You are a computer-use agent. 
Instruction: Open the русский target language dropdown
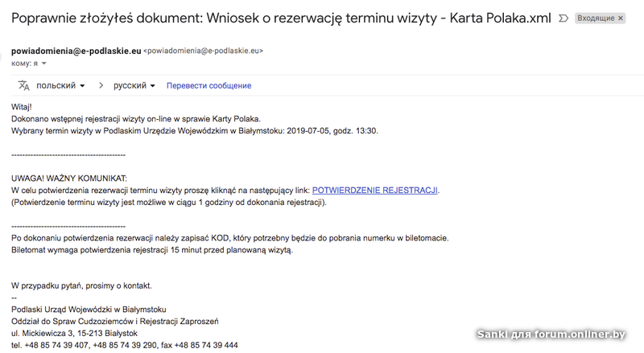tap(134, 85)
